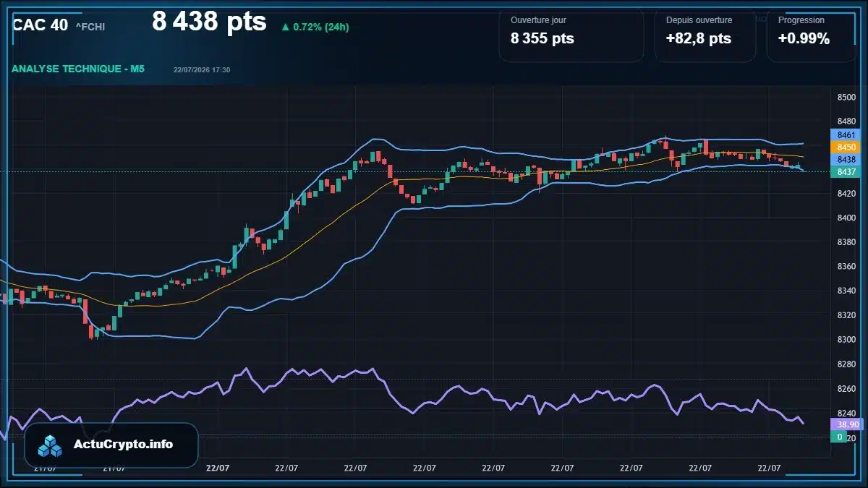868x488 pixels.
Task: Click the ActuCrypto cube logo icon
Action: tap(51, 445)
